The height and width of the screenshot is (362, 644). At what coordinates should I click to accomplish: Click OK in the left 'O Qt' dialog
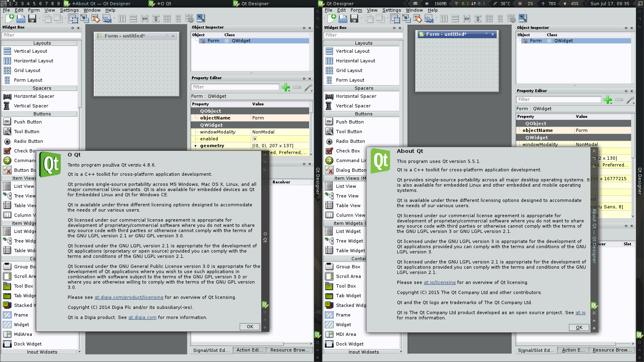click(x=250, y=327)
